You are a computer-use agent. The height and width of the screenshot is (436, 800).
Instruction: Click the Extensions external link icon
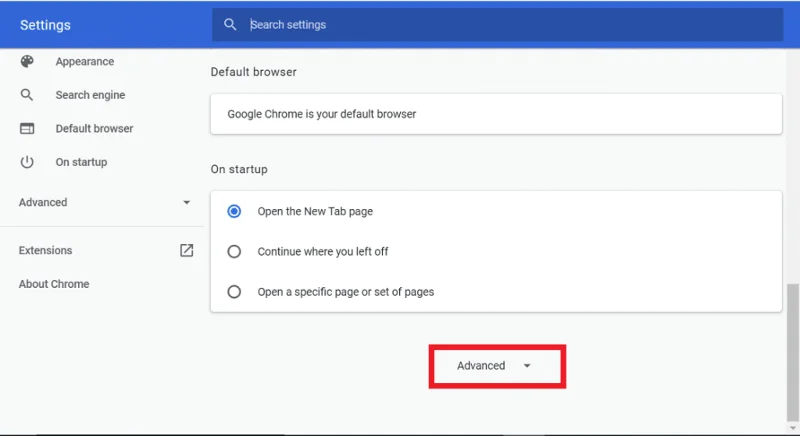(x=187, y=250)
